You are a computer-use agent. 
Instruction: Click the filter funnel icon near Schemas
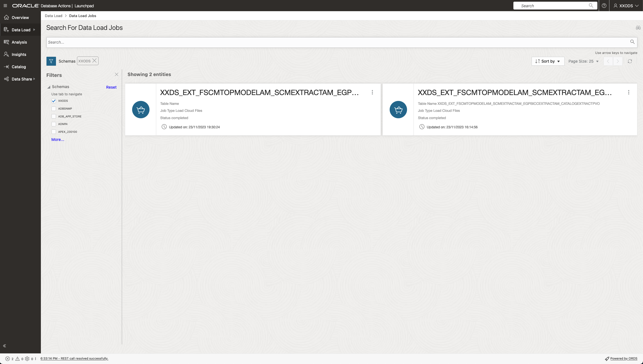click(x=51, y=61)
